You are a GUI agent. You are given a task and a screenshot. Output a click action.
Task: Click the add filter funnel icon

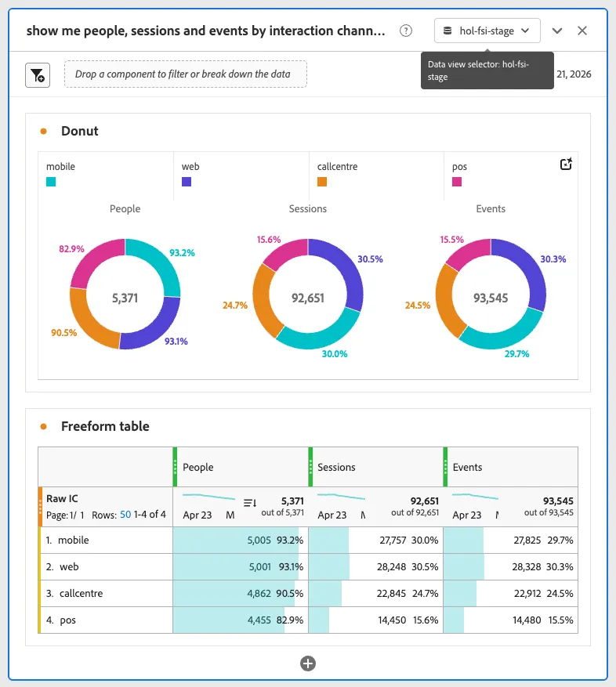38,75
